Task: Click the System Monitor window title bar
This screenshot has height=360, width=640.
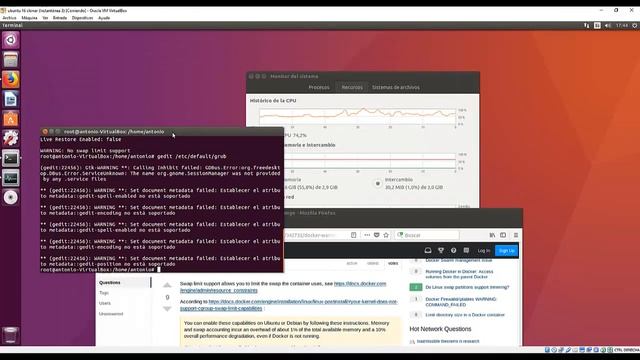Action: 363,76
